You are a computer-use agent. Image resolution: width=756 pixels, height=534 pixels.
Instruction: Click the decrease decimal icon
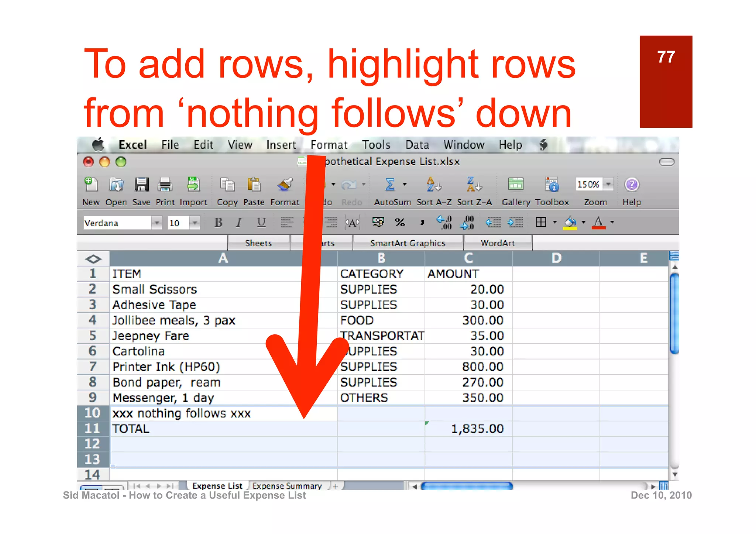[467, 222]
